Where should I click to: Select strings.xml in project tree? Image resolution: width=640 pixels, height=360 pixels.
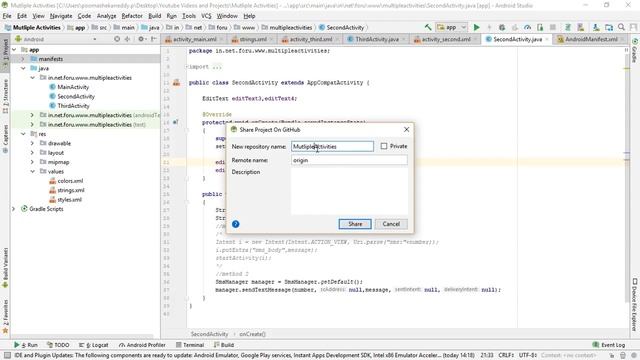coord(71,190)
